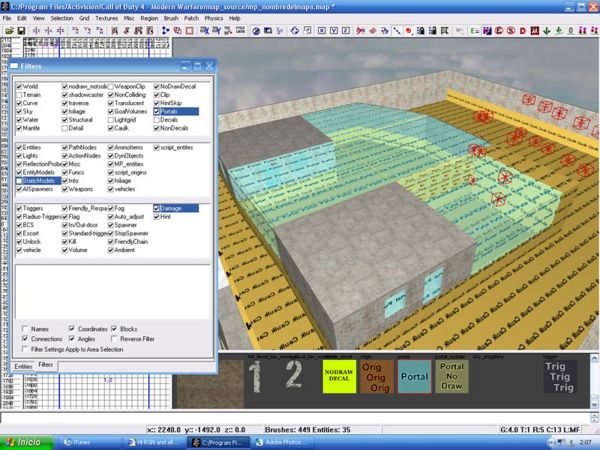The width and height of the screenshot is (600, 450).
Task: Click the Brushes: 449 Entities: 35 status text
Action: [x=308, y=430]
